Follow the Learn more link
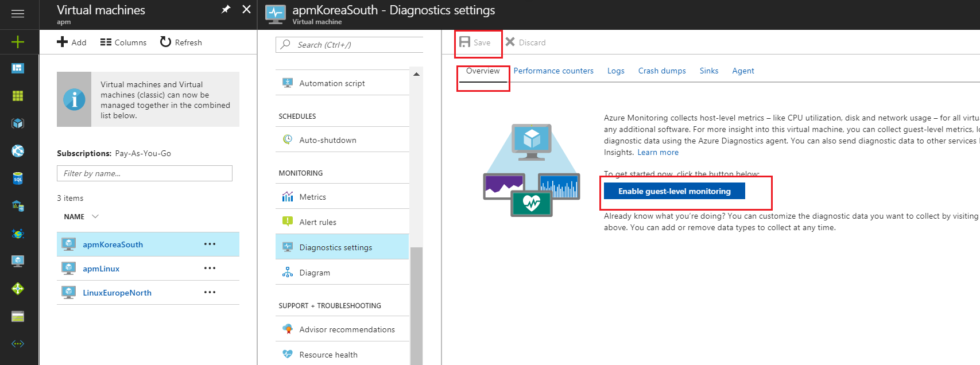 coord(658,152)
